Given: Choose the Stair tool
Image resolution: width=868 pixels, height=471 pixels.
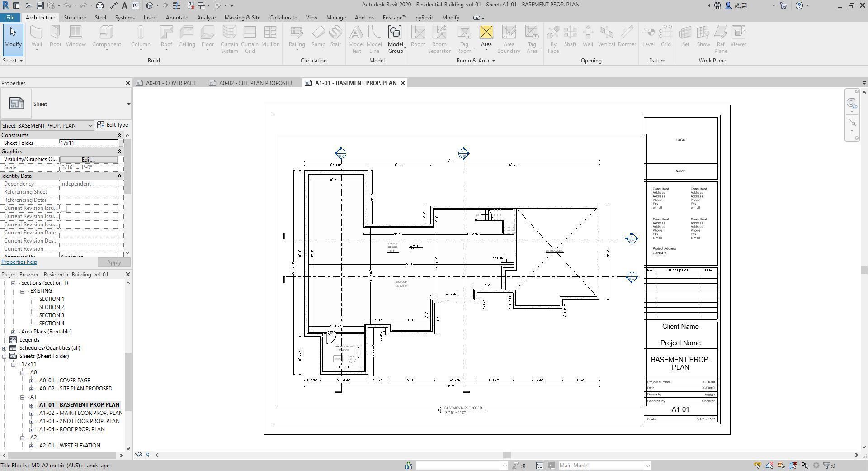Looking at the screenshot, I should pos(335,37).
